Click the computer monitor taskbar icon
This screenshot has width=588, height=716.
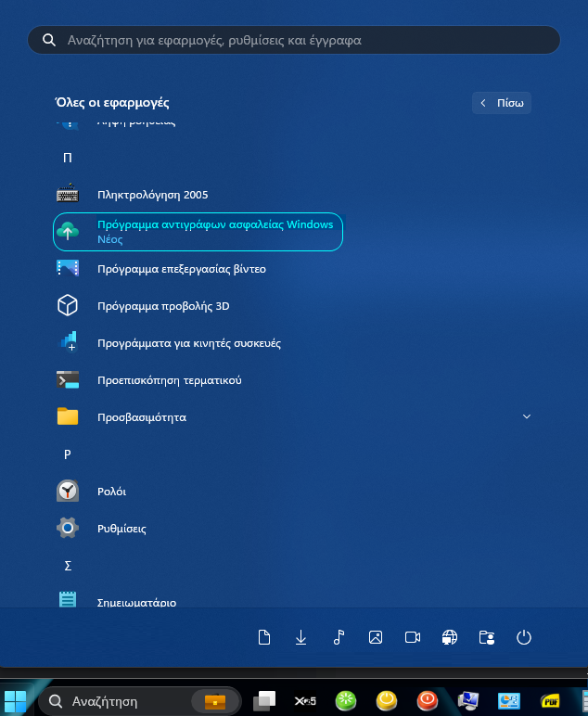coord(468,701)
